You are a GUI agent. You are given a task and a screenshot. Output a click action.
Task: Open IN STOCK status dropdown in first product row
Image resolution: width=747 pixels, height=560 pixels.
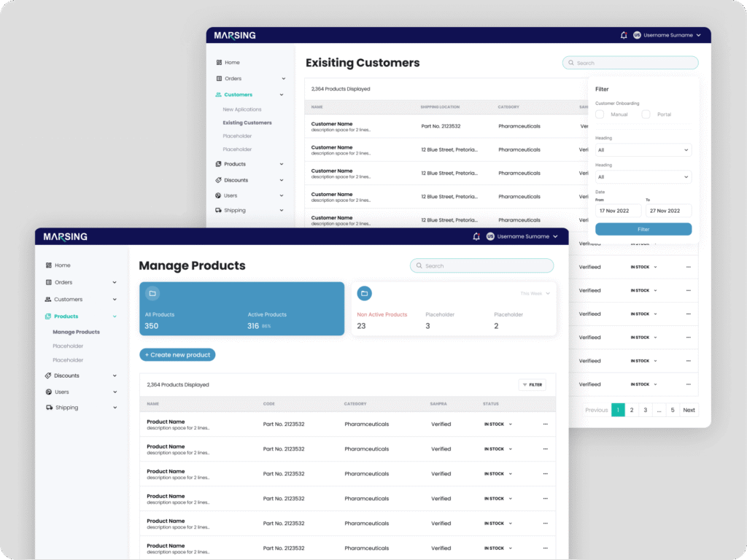point(498,424)
